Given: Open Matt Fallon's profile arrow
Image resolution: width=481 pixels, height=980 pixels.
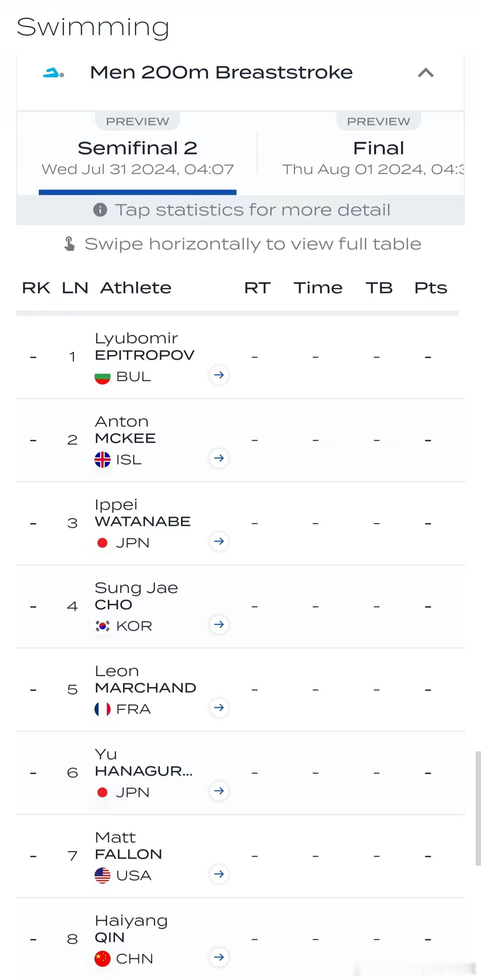Looking at the screenshot, I should click(x=219, y=874).
